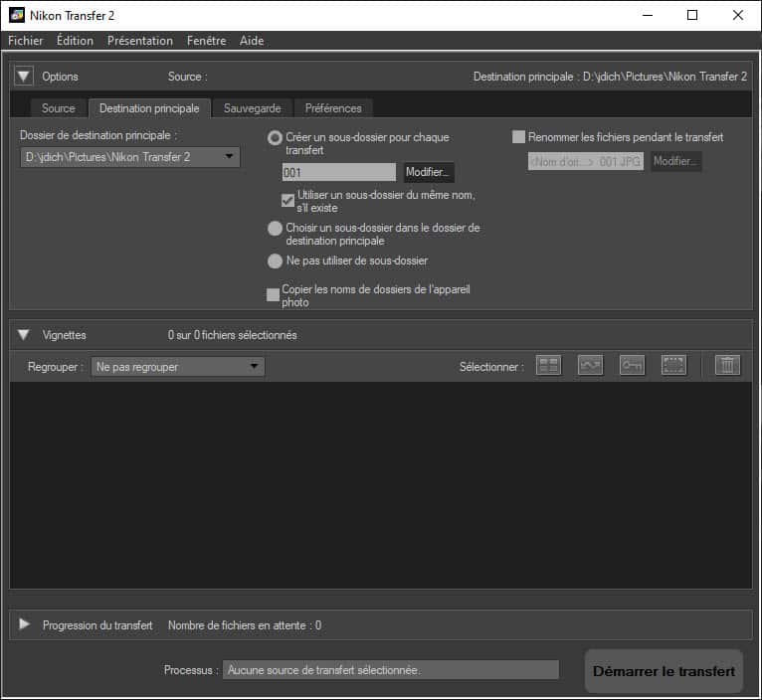
Task: Select Ne pas utiliser de sous-dossier radio
Action: click(x=275, y=262)
